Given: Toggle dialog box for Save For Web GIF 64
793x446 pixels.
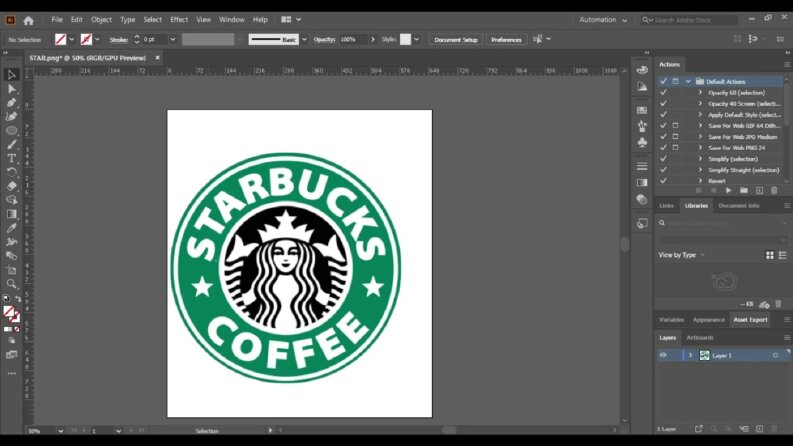Looking at the screenshot, I should click(675, 125).
